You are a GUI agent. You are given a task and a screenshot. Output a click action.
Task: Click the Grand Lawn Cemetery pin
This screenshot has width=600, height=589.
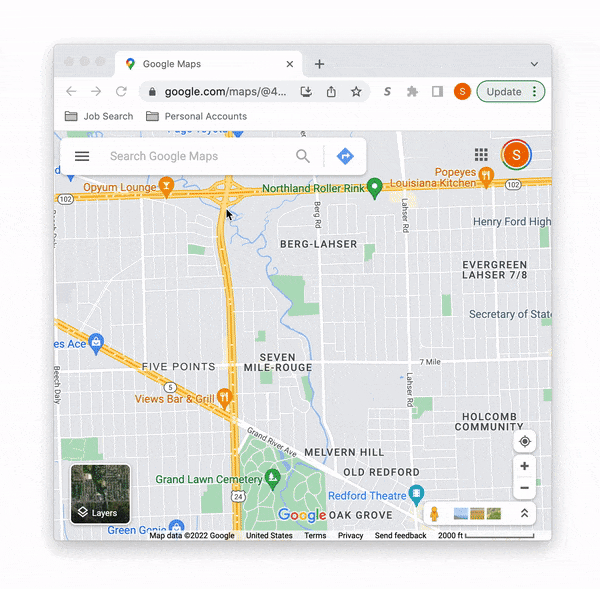[273, 478]
